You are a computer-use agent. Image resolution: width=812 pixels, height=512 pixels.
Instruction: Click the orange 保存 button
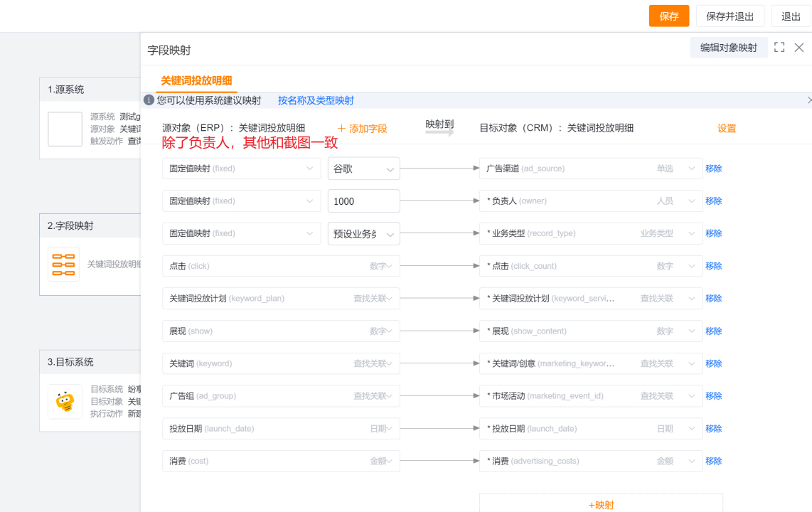[x=668, y=16]
